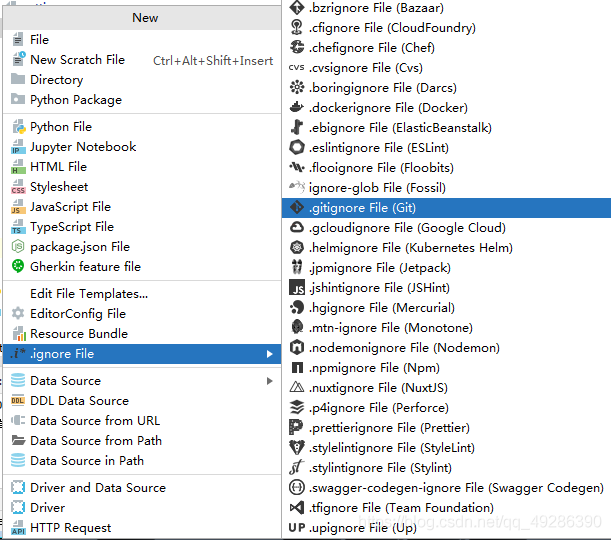Viewport: 611px width, 540px height.
Task: Click the Docker whale icon beside .dockerignore File
Action: 297,107
